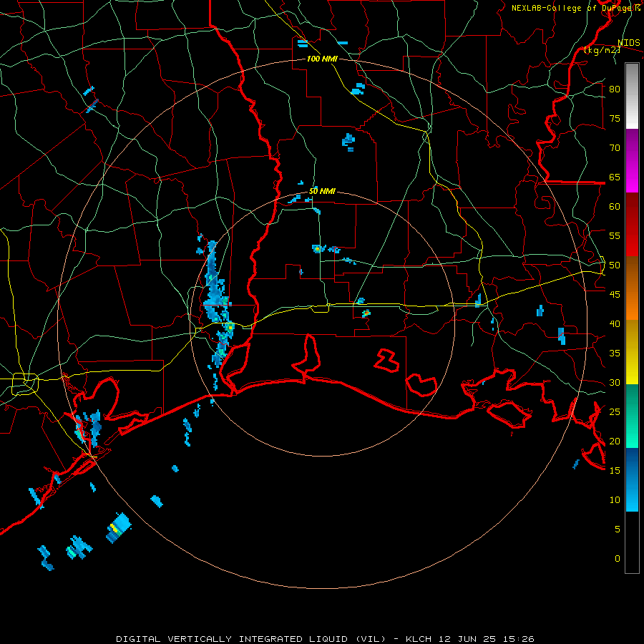The image size is (644, 644).
Task: Click the 50 value on the scale
Action: (x=615, y=265)
